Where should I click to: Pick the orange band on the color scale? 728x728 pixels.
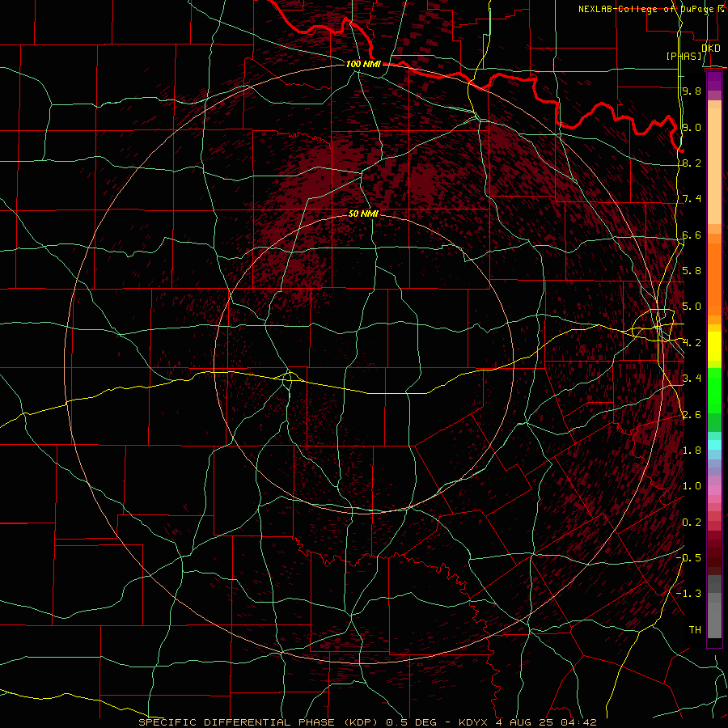pos(714,280)
